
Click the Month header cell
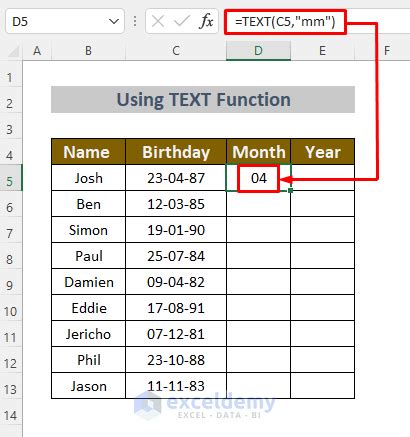pos(258,152)
